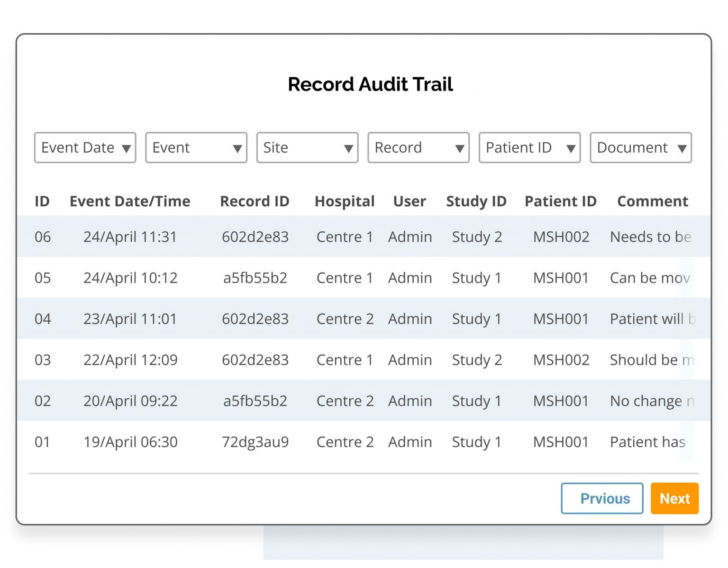Expand the Patient ID filter dropdown
728x568 pixels.
(x=530, y=147)
